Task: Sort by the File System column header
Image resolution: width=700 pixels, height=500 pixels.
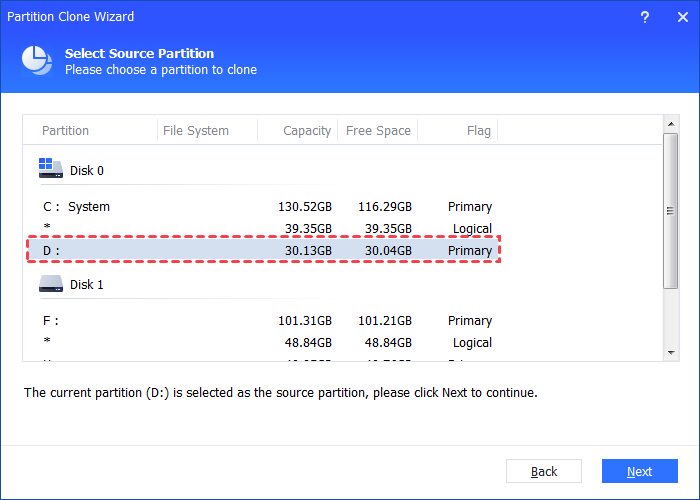Action: pos(197,131)
